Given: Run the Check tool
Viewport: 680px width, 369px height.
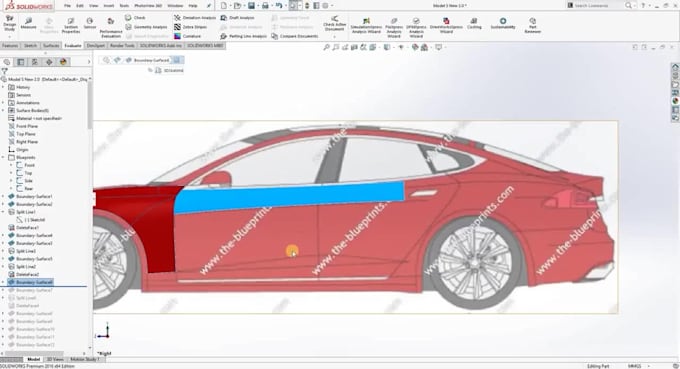Looking at the screenshot, I should (x=135, y=18).
